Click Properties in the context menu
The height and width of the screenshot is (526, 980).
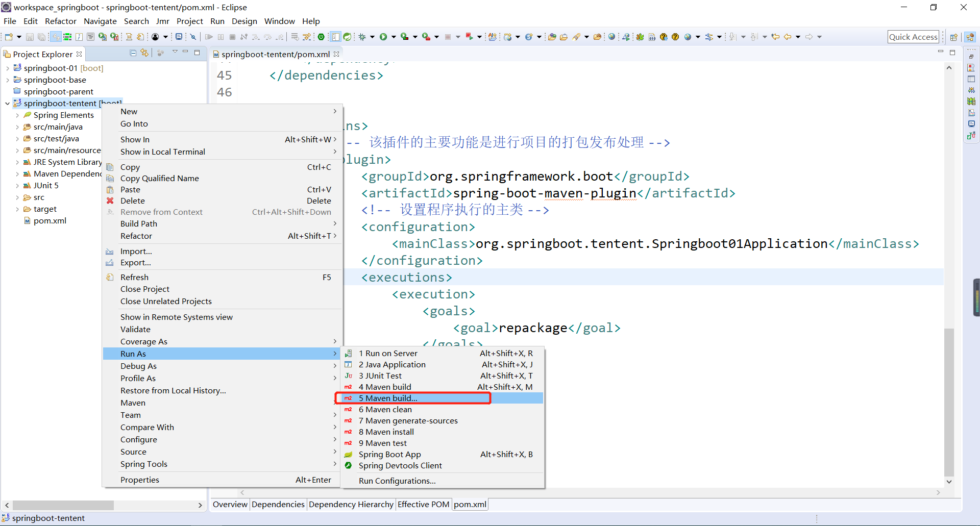[222, 480]
